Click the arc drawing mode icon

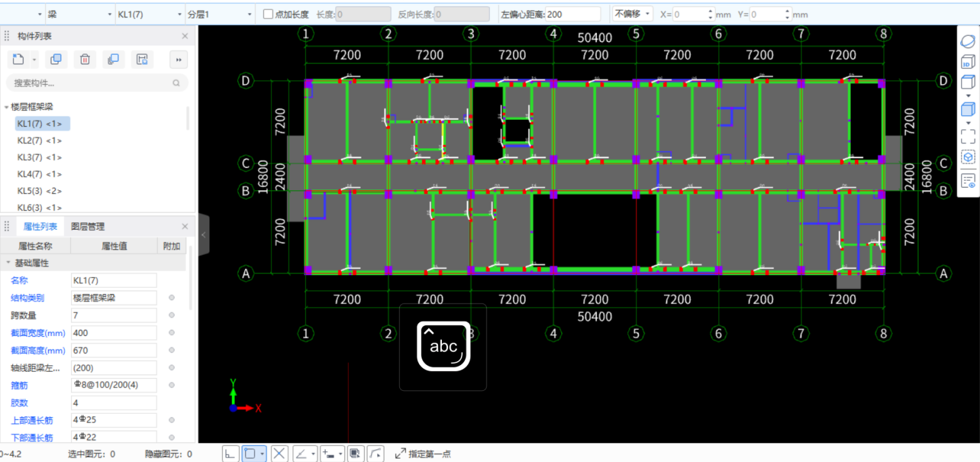click(377, 453)
